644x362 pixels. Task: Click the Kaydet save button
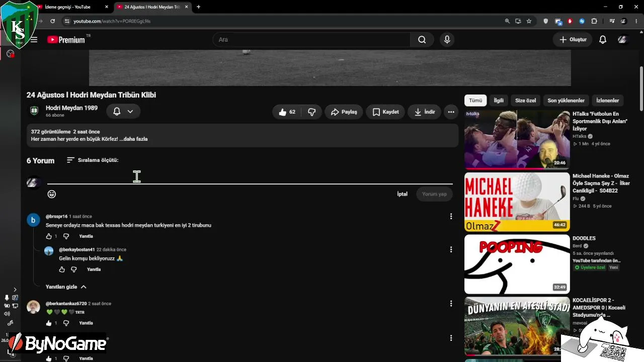coord(385,112)
